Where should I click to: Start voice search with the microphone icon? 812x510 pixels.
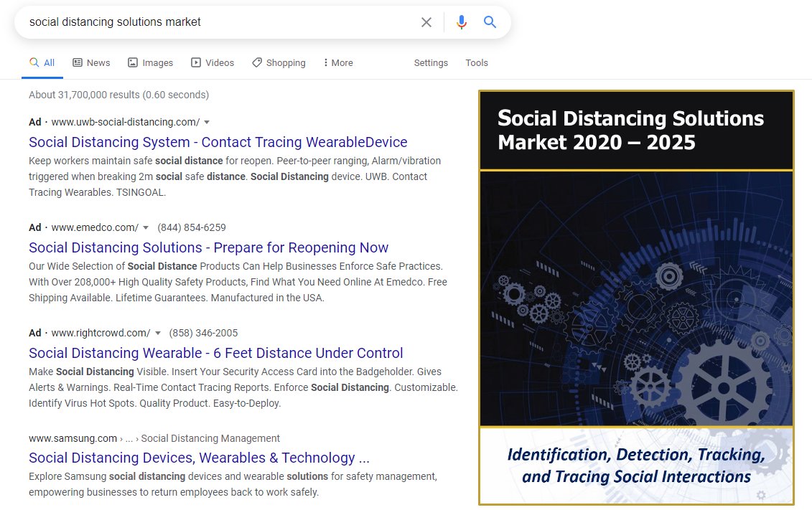click(x=462, y=22)
